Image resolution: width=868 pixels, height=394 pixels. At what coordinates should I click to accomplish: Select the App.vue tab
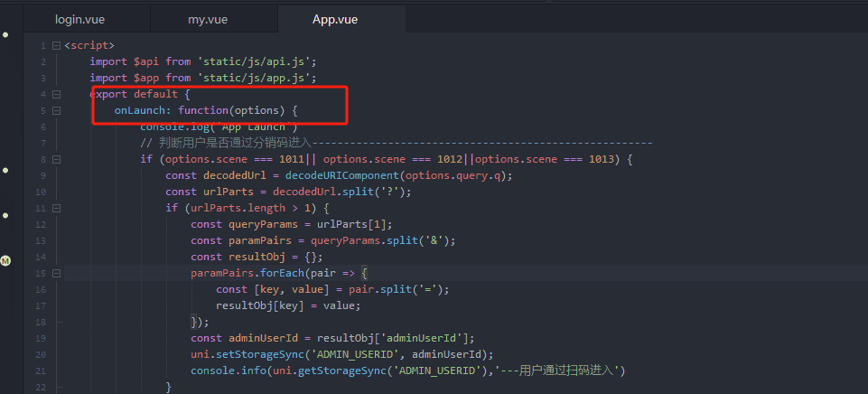[335, 19]
